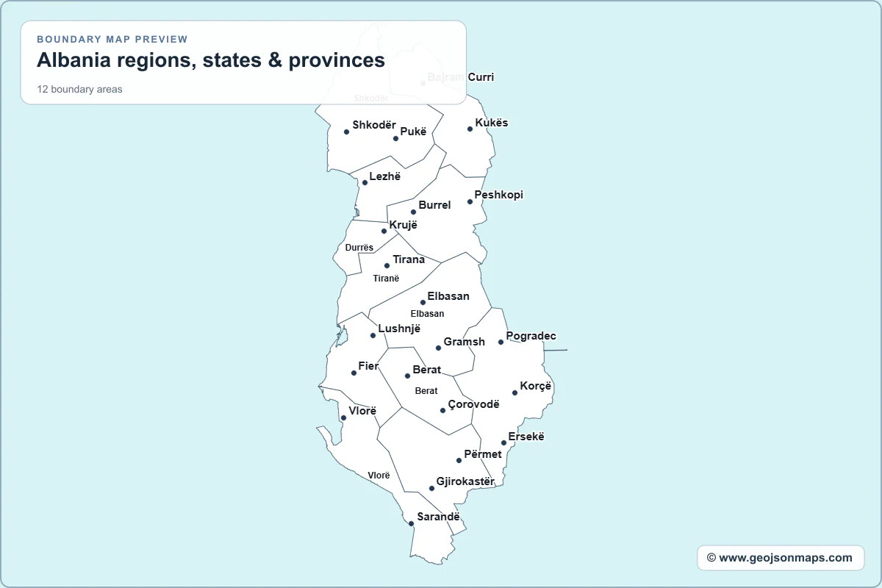Click the Çorovodë city label
This screenshot has width=882, height=588.
pyautogui.click(x=473, y=404)
